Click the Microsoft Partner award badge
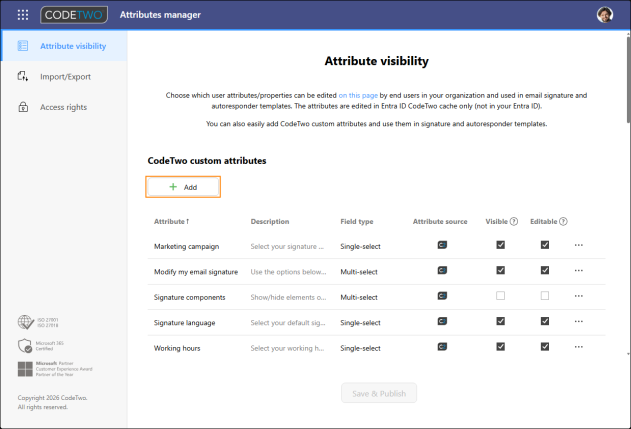 click(x=55, y=369)
